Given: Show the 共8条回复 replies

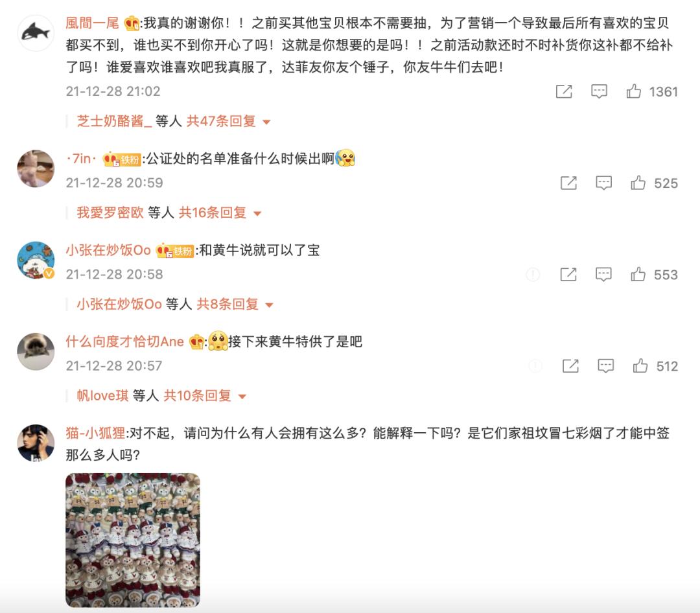Looking at the screenshot, I should pyautogui.click(x=235, y=304).
